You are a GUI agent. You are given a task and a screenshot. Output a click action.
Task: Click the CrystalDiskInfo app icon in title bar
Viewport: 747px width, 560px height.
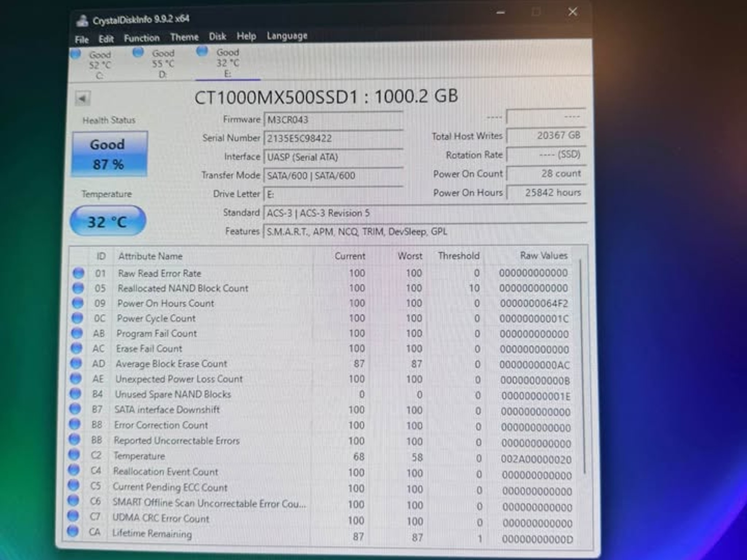(82, 21)
